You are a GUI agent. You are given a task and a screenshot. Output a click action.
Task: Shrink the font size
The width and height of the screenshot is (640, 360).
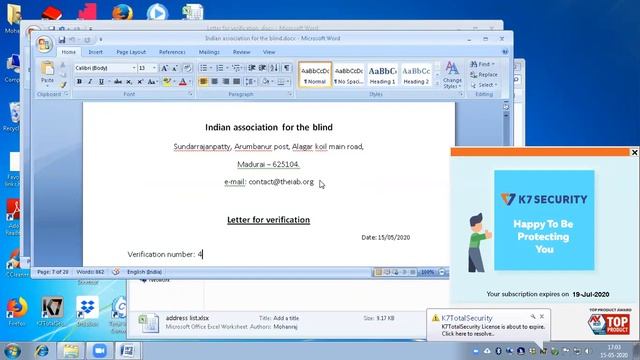(x=175, y=68)
